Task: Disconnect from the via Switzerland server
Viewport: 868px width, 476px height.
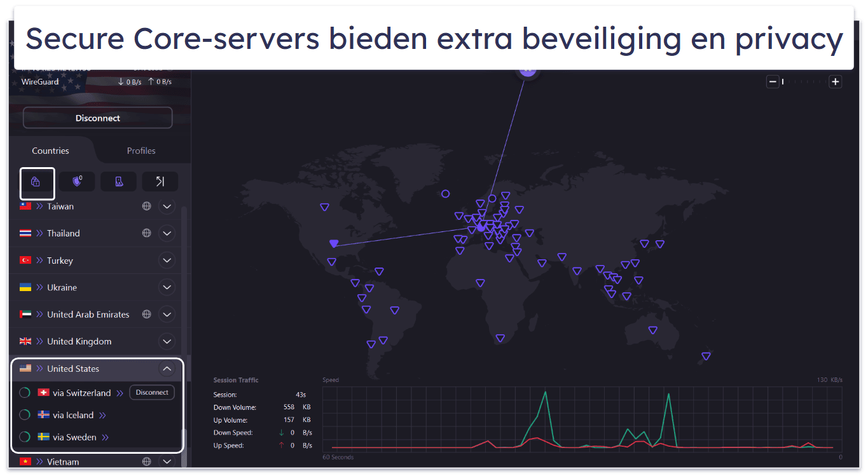Action: click(152, 392)
